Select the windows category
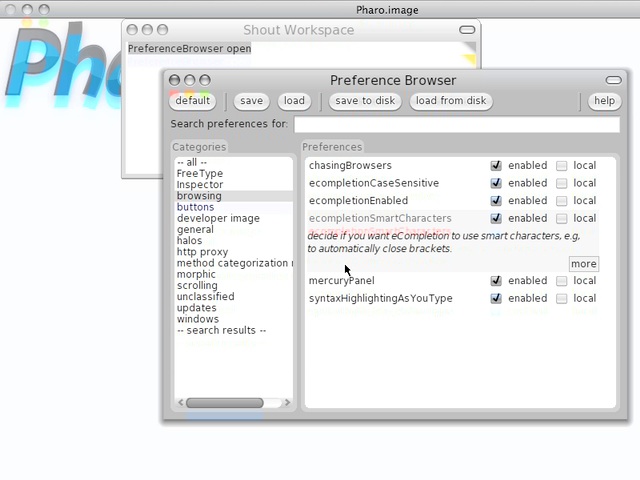640x480 pixels. [x=233, y=319]
